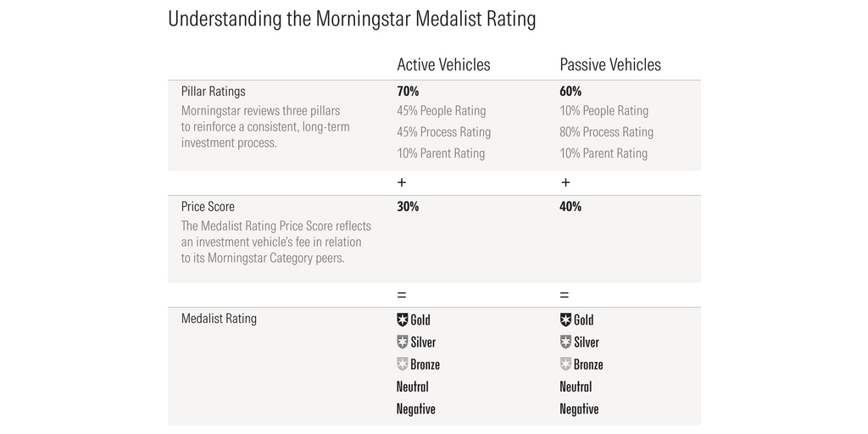Viewport: 868px width, 434px height.
Task: Click the Passive Vehicles column header
Action: [610, 64]
